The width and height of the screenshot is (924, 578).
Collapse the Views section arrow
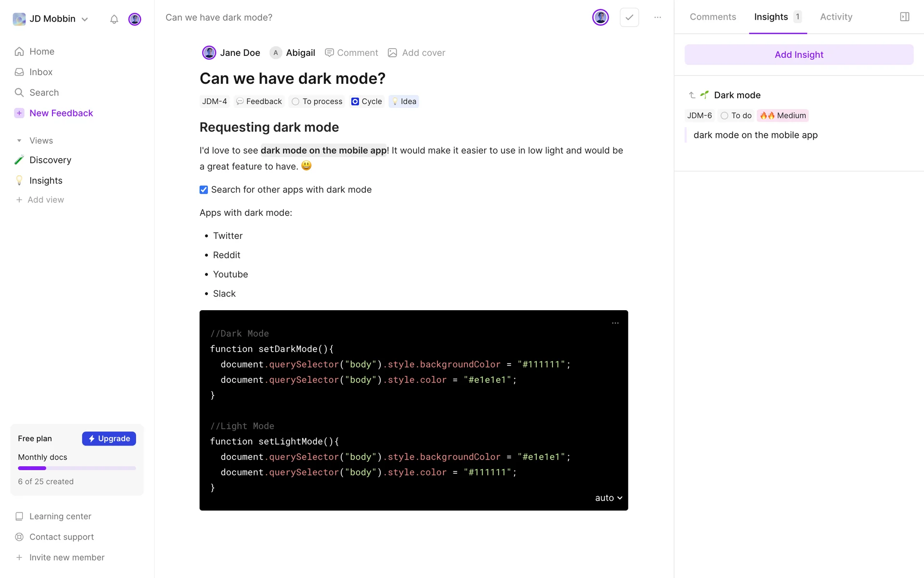pos(19,141)
